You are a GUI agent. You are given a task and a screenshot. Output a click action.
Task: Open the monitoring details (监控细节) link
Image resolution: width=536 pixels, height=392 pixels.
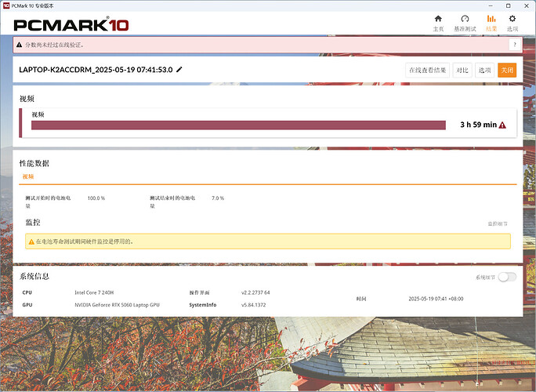click(498, 223)
